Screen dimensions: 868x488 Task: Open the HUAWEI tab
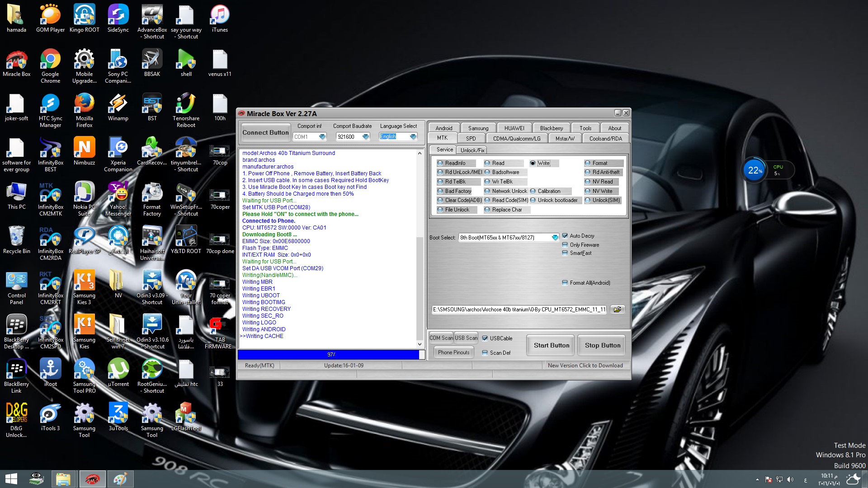[x=514, y=128]
